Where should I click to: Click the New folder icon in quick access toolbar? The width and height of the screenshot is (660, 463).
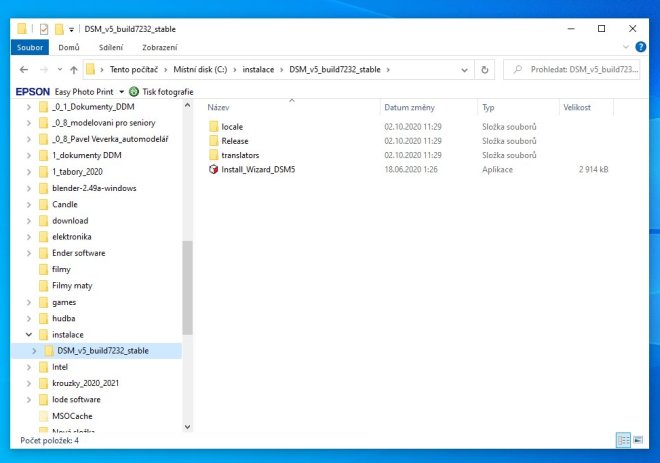pyautogui.click(x=59, y=29)
